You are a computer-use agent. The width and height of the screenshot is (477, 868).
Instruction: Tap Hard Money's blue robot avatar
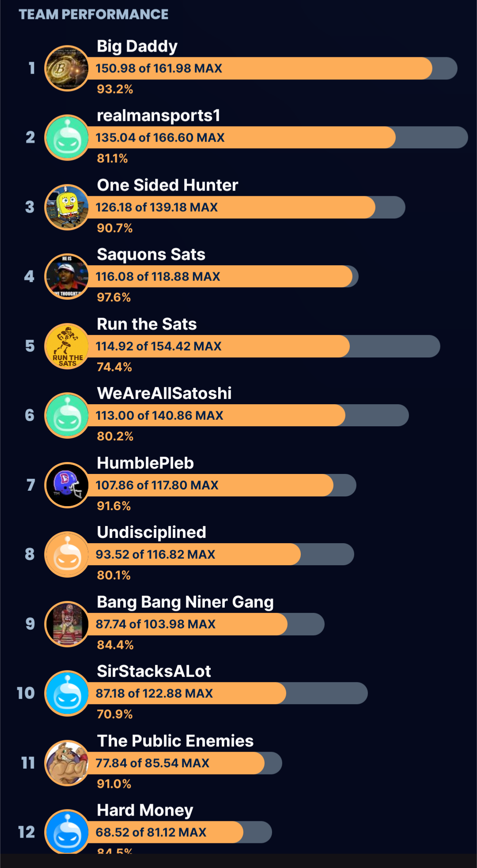pyautogui.click(x=67, y=832)
